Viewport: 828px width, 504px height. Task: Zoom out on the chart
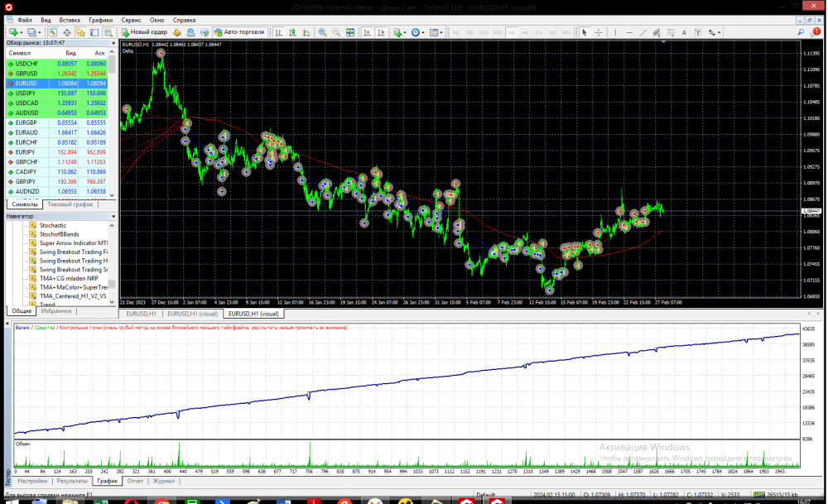point(336,32)
